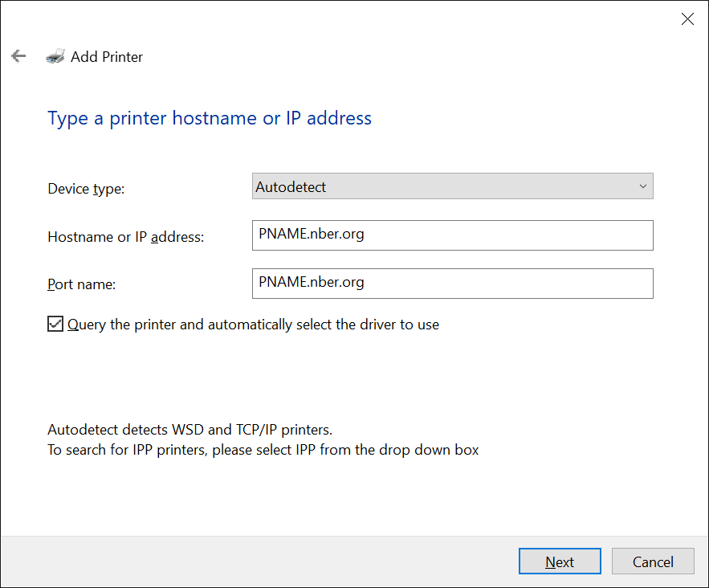Click the 'search for IPP printers' hint
Viewport: 709px width, 588px height.
pyautogui.click(x=263, y=450)
